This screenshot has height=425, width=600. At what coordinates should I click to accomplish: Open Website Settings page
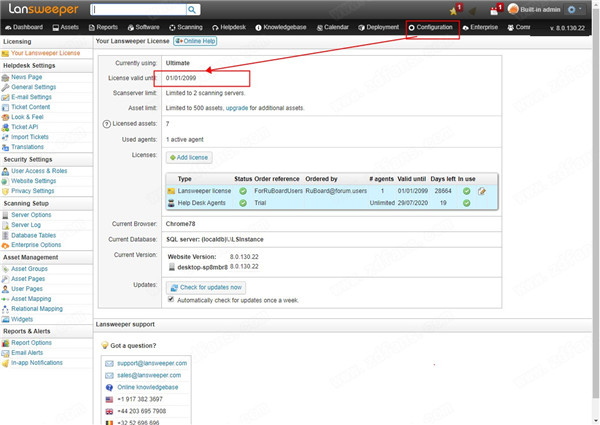pos(34,181)
